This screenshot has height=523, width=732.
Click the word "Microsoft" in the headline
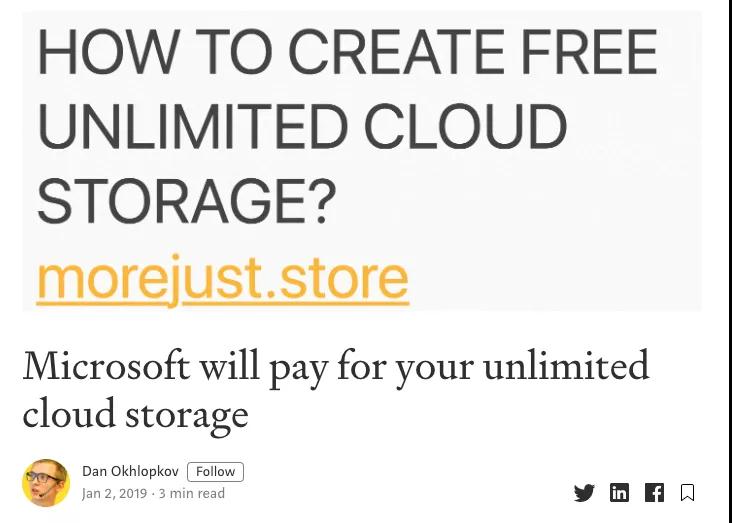(106, 366)
